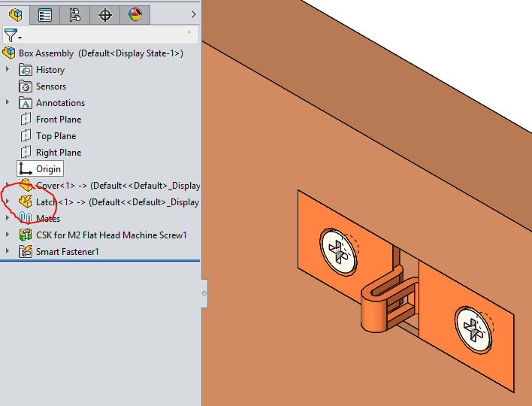This screenshot has width=532, height=406.
Task: Select the Mates label
Action: click(x=48, y=219)
